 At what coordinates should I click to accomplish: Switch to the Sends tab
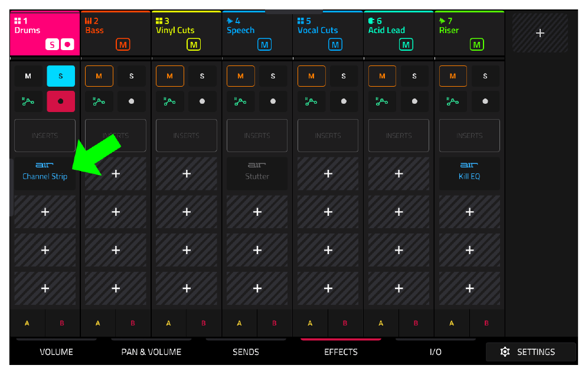click(x=246, y=352)
